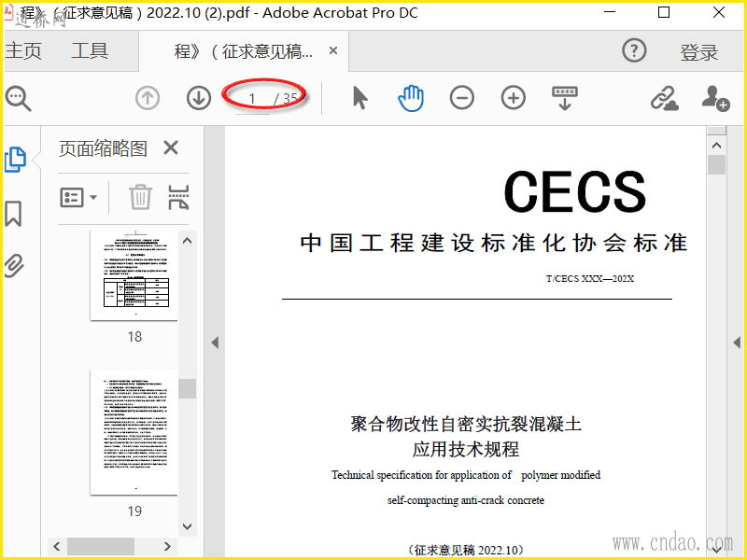Go to next page arrow
Viewport: 747px width, 560px height.
click(x=199, y=99)
